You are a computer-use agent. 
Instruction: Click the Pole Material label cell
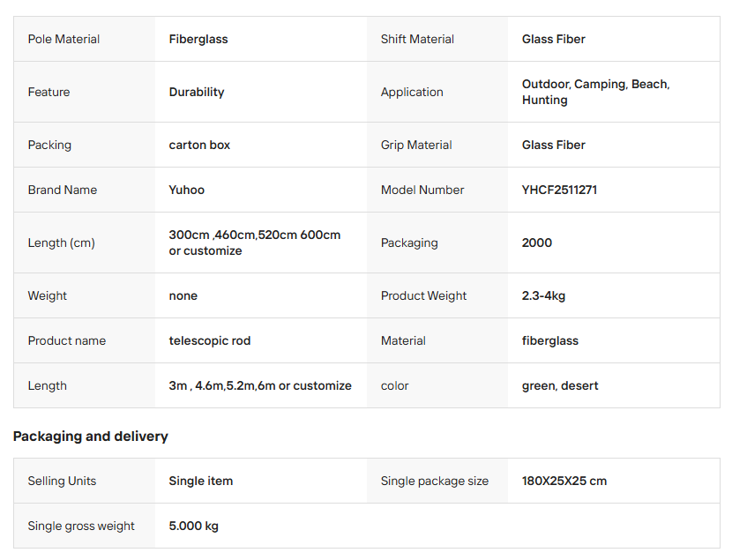pos(63,39)
